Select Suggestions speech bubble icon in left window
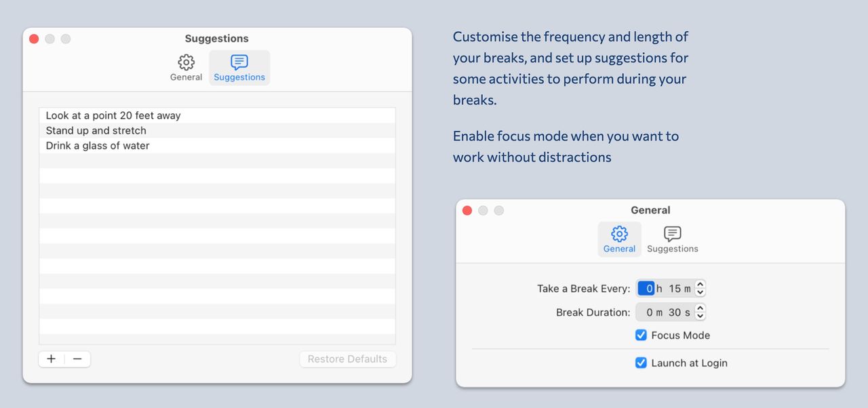 tap(239, 62)
